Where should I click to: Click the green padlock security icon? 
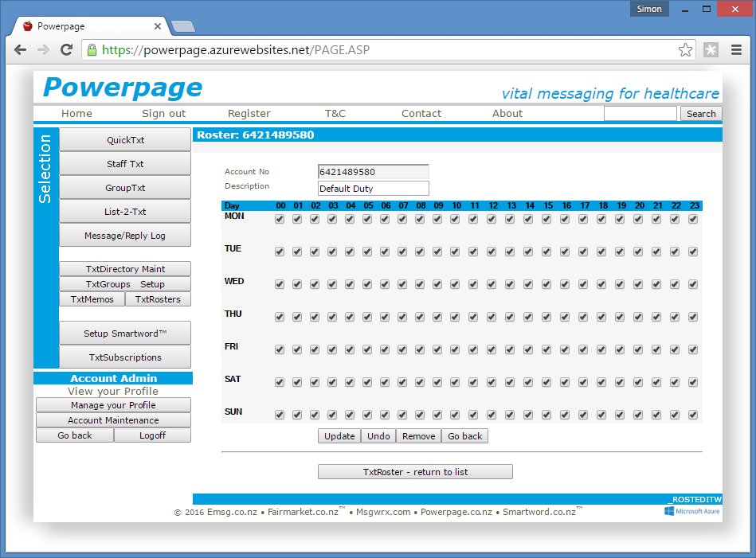pos(92,49)
